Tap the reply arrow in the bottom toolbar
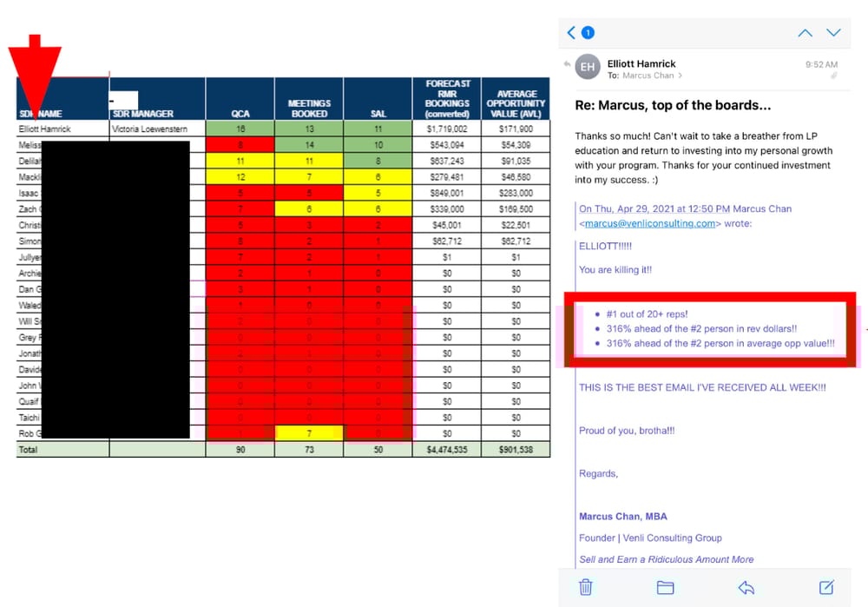This screenshot has height=607, width=868. (746, 587)
